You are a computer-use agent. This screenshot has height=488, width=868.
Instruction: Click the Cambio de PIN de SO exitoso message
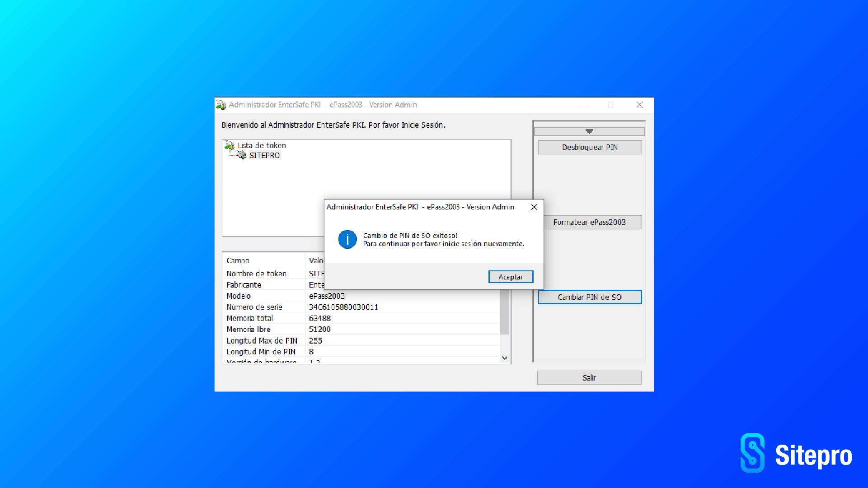click(x=410, y=236)
